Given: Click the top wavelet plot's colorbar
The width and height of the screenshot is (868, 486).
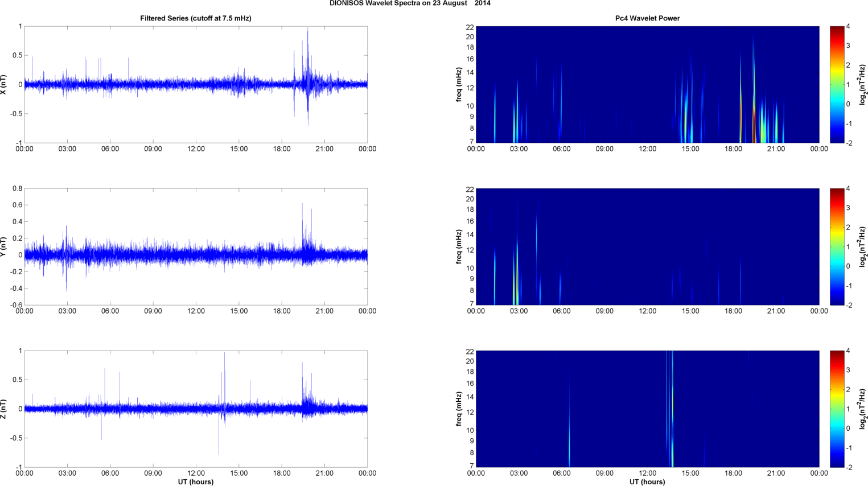Looking at the screenshot, I should click(x=837, y=84).
